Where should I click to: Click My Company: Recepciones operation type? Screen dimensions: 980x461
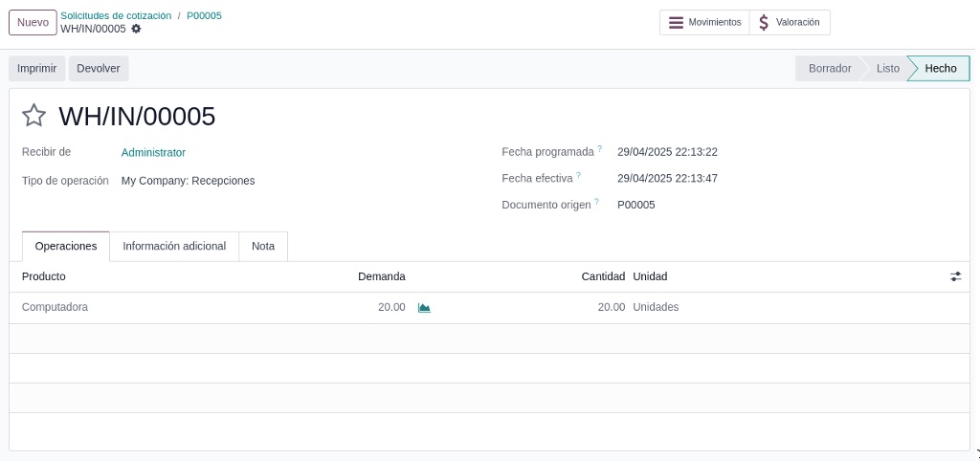click(189, 181)
